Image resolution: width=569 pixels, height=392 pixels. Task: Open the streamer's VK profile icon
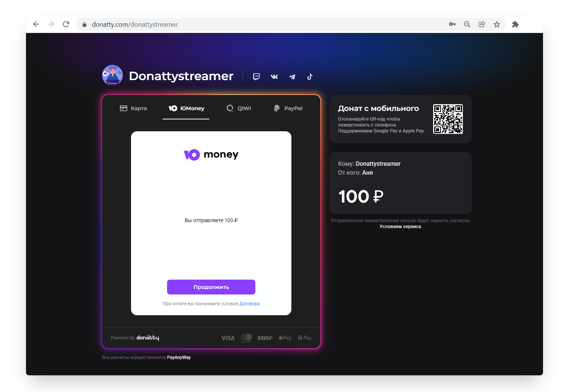click(274, 77)
